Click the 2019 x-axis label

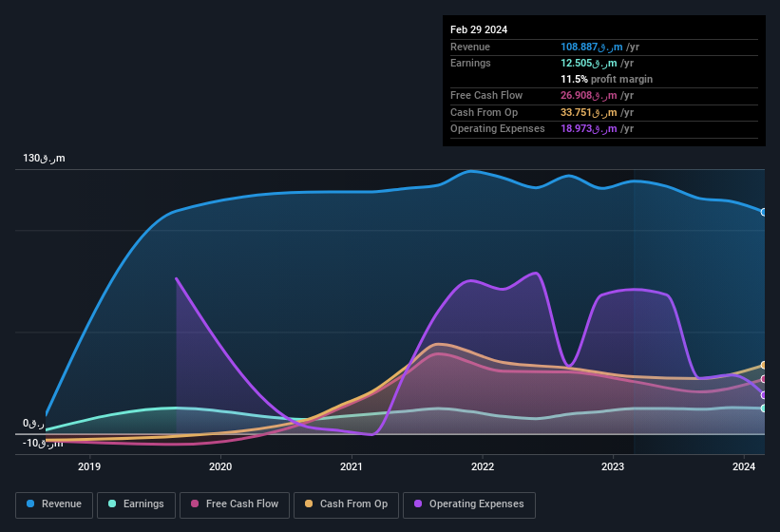(89, 466)
